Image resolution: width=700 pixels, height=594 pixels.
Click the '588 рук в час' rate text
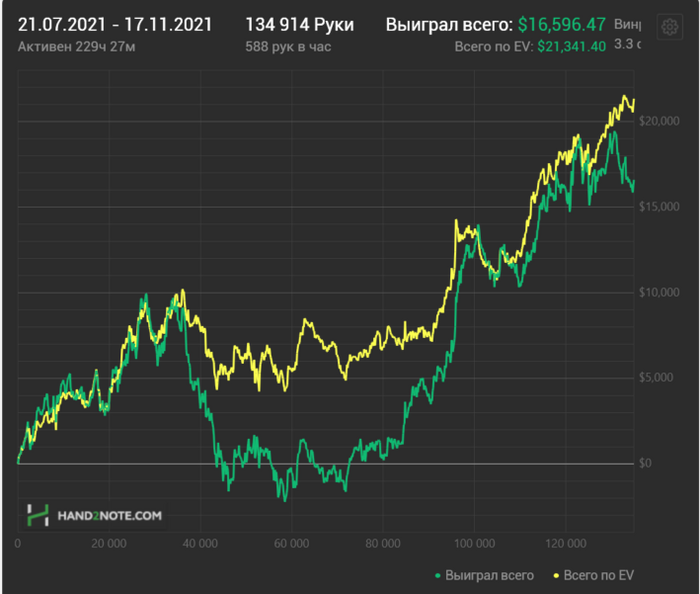pos(288,46)
